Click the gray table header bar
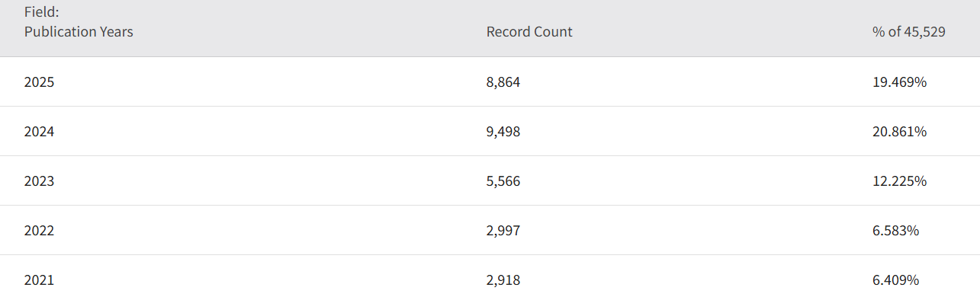This screenshot has height=297, width=980. pyautogui.click(x=490, y=28)
